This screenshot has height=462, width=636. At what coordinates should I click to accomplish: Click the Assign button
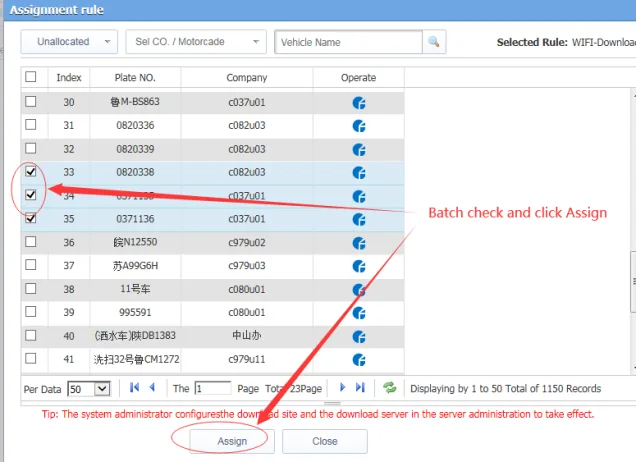(232, 441)
